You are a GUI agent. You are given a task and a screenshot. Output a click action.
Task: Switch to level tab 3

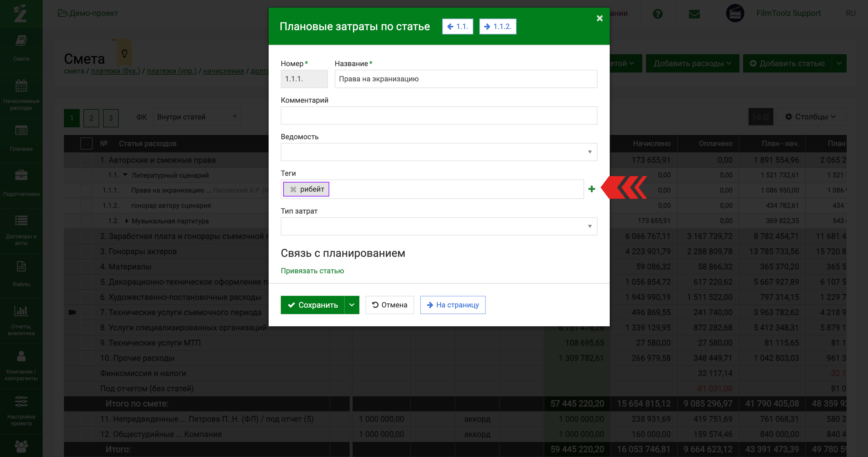coord(111,118)
